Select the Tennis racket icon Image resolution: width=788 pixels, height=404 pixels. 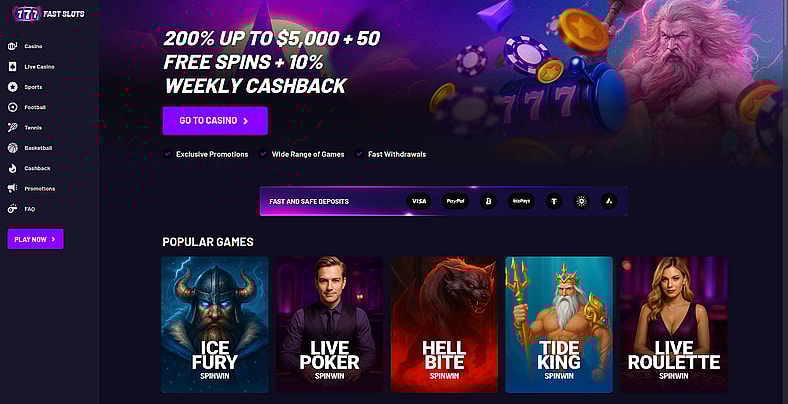pyautogui.click(x=13, y=128)
